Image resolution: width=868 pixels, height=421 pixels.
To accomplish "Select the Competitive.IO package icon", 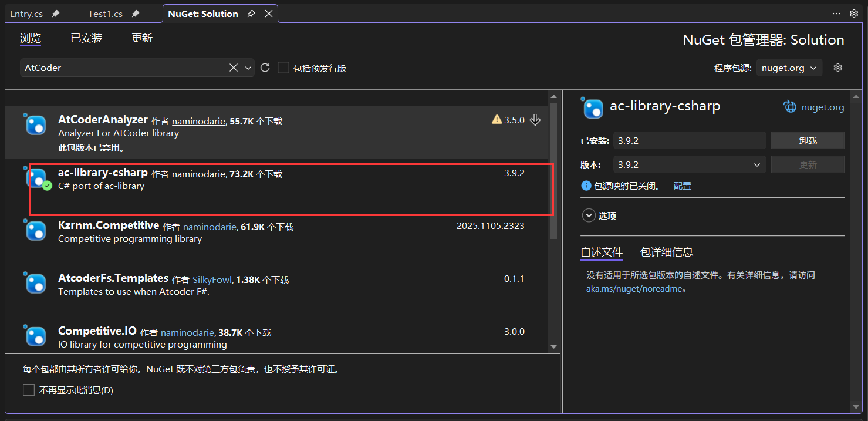I will (36, 336).
